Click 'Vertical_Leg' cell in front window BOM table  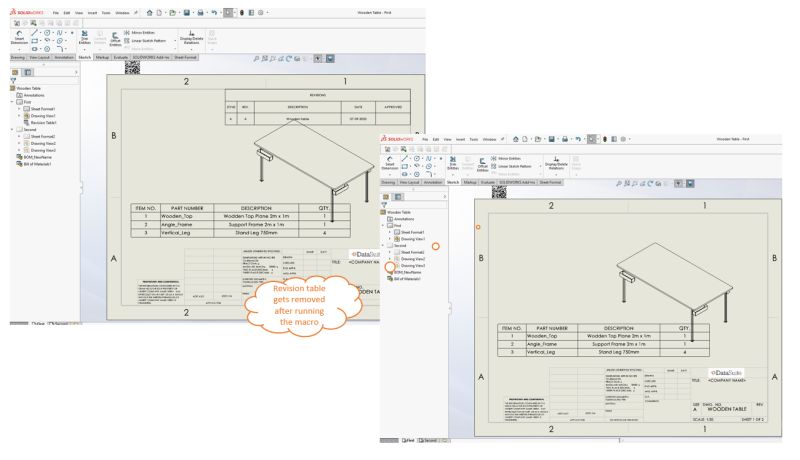[552, 352]
